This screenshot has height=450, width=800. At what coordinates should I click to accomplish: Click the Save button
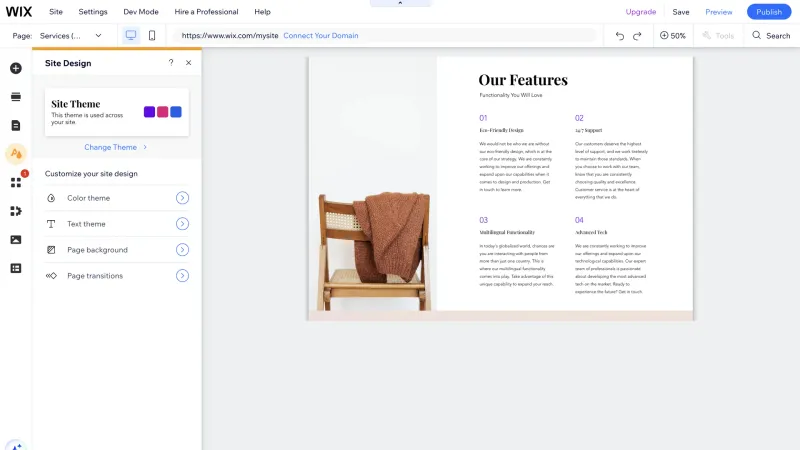point(681,12)
